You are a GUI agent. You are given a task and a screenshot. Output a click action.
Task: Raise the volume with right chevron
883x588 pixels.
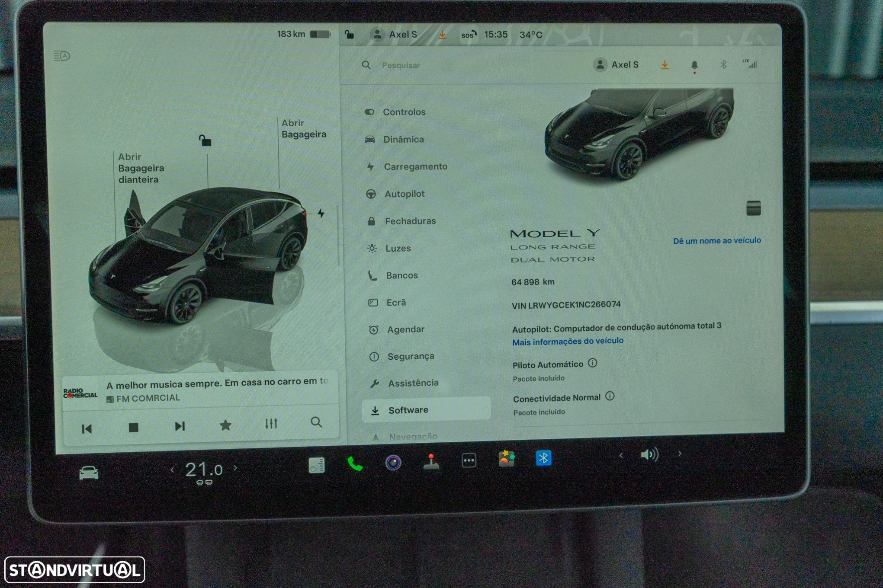680,453
